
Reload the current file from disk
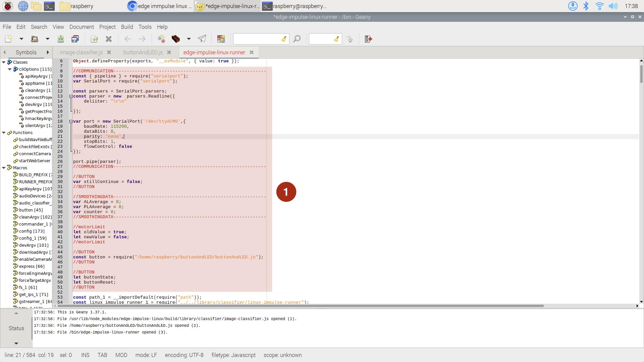coord(94,39)
